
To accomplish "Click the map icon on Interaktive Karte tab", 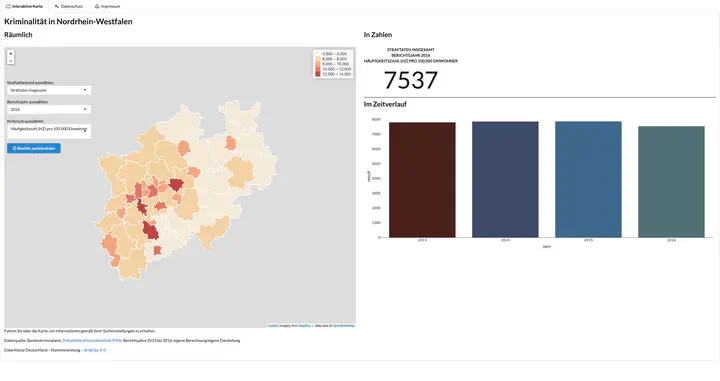I will 8,6.
